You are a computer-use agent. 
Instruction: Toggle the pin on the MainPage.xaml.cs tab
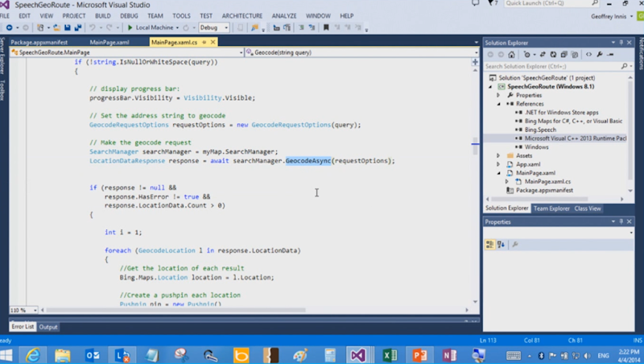[204, 43]
